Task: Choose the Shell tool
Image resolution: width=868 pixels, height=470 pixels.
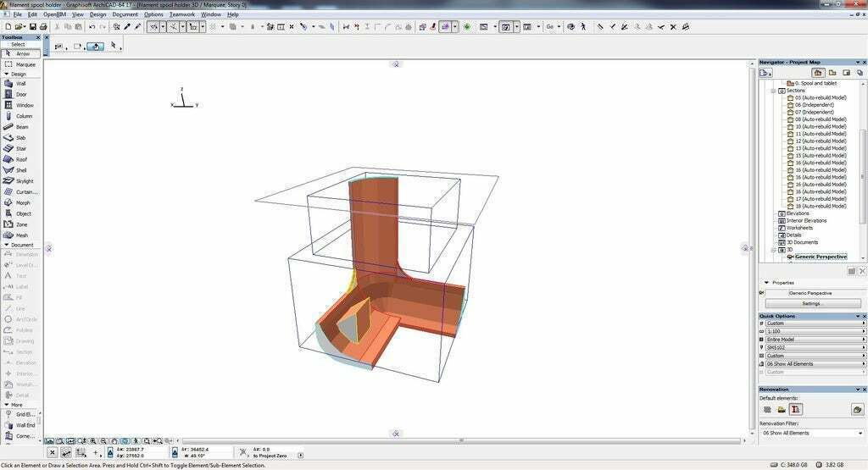Action: click(x=20, y=170)
